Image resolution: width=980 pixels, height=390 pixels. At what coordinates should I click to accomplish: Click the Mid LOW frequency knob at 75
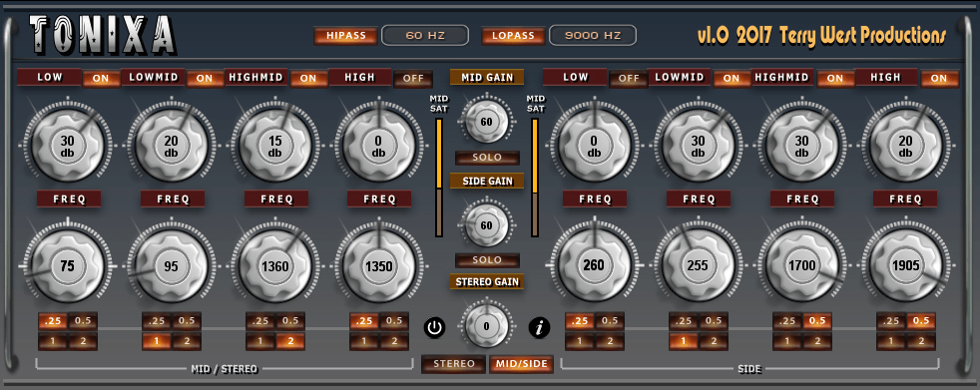point(67,265)
